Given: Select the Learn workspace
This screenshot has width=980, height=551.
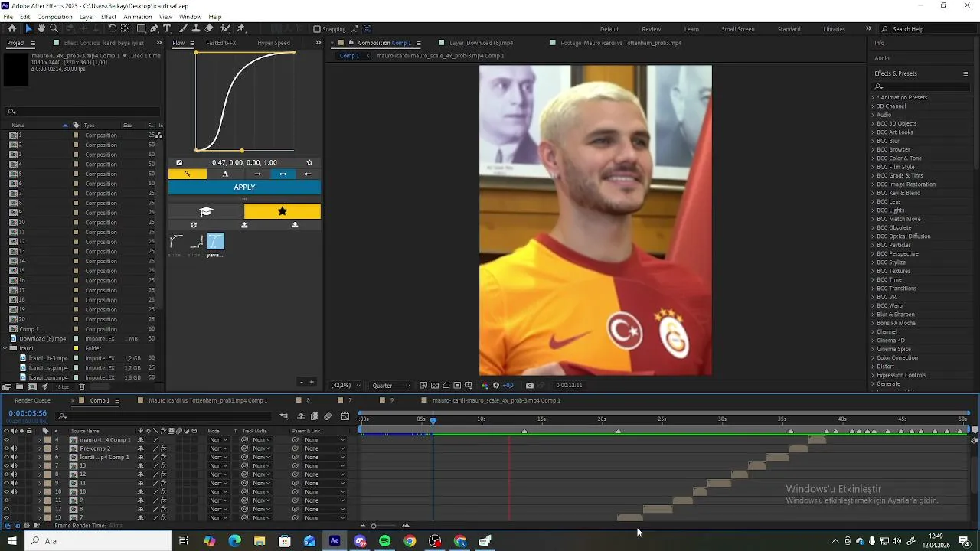Looking at the screenshot, I should (691, 29).
